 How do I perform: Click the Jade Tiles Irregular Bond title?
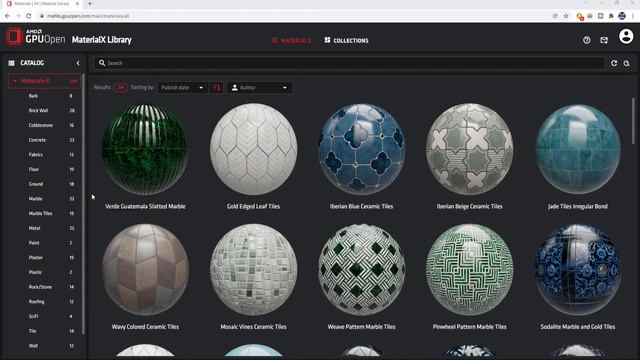[x=578, y=206]
